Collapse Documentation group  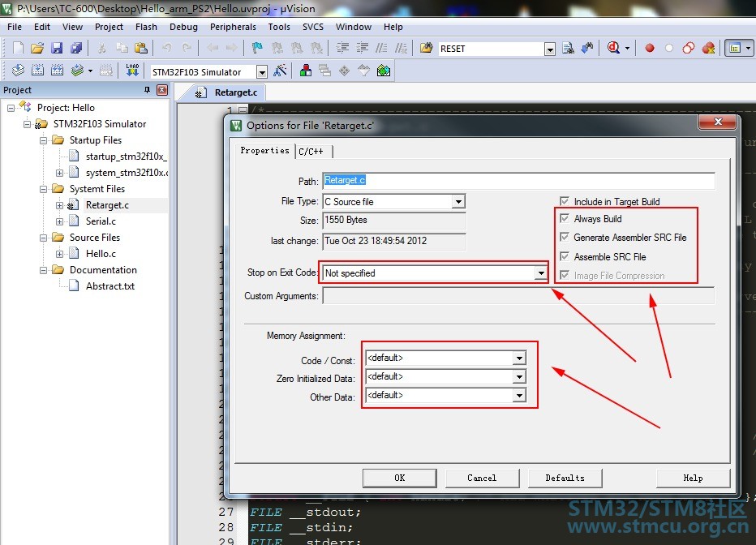43,270
